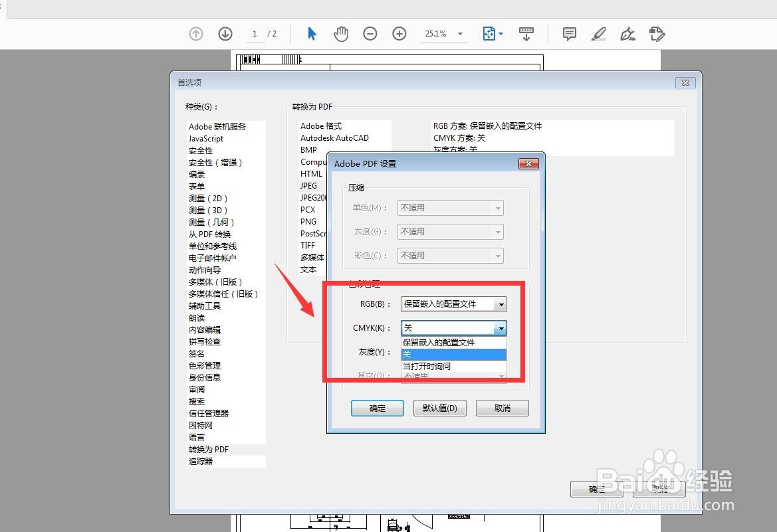The image size is (777, 532).
Task: Click the stamp edit tool icon
Action: click(657, 34)
